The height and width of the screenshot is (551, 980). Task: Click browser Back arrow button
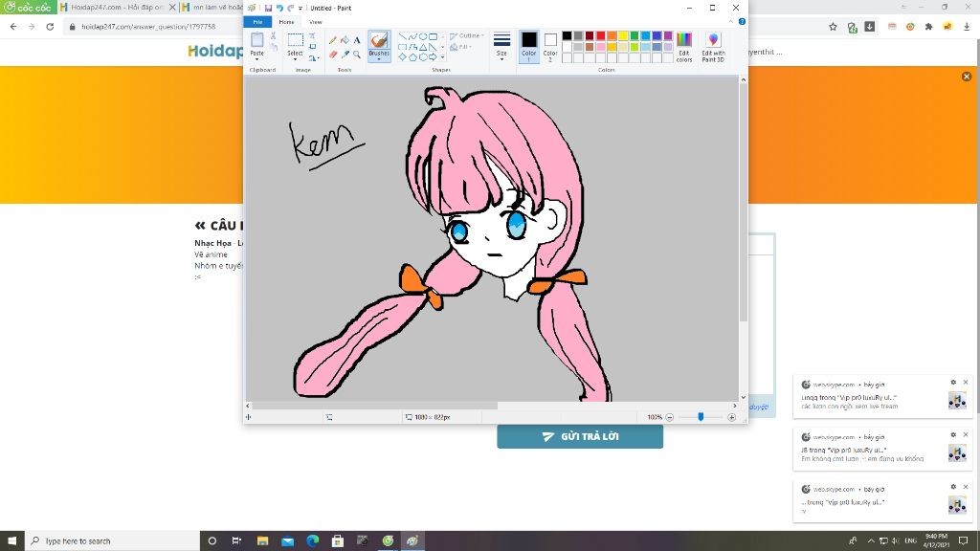click(x=13, y=27)
